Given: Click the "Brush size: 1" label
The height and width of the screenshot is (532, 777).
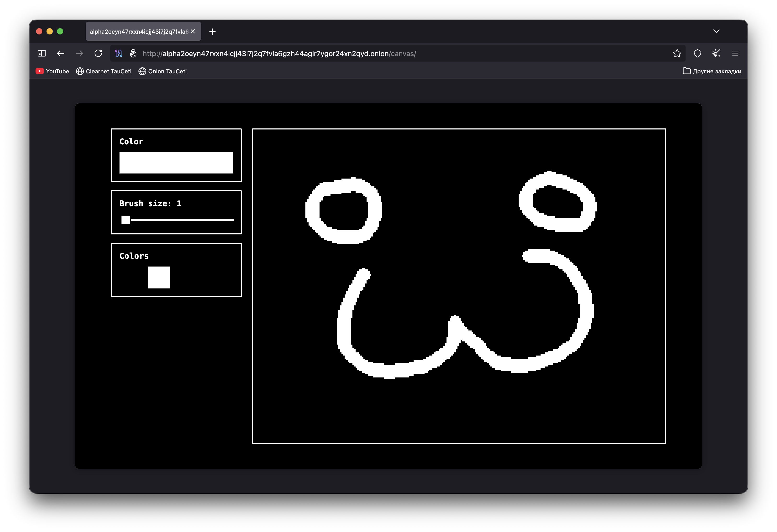Looking at the screenshot, I should (150, 203).
